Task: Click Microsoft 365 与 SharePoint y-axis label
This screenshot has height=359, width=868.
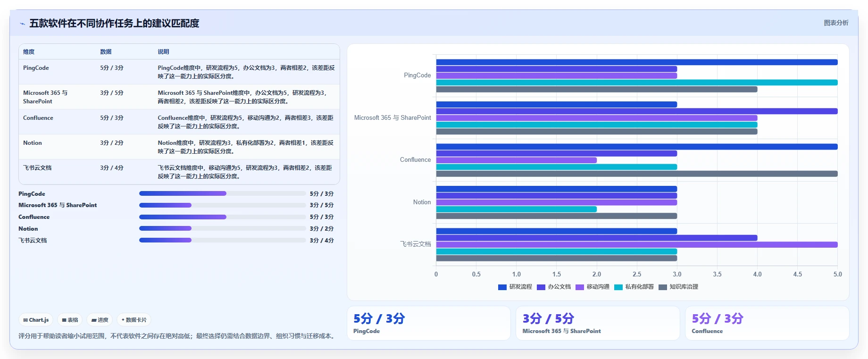Action: (392, 118)
